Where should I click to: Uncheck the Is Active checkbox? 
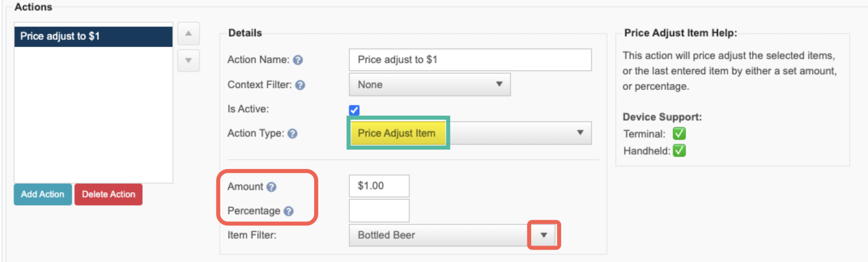(x=354, y=110)
